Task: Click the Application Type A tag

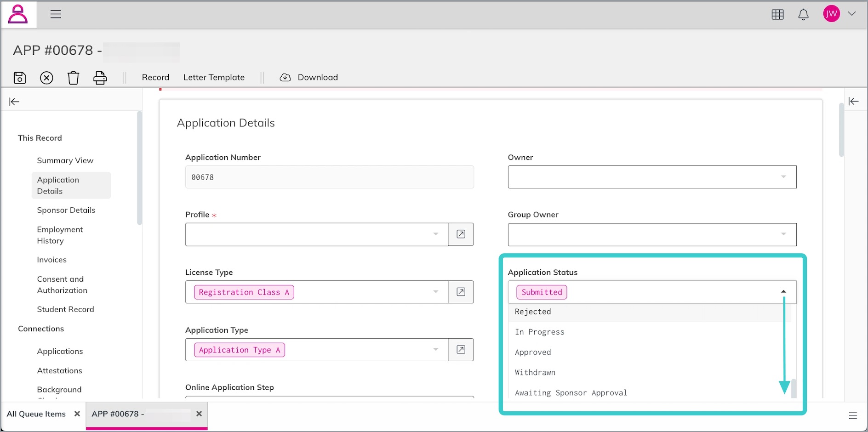Action: 239,350
